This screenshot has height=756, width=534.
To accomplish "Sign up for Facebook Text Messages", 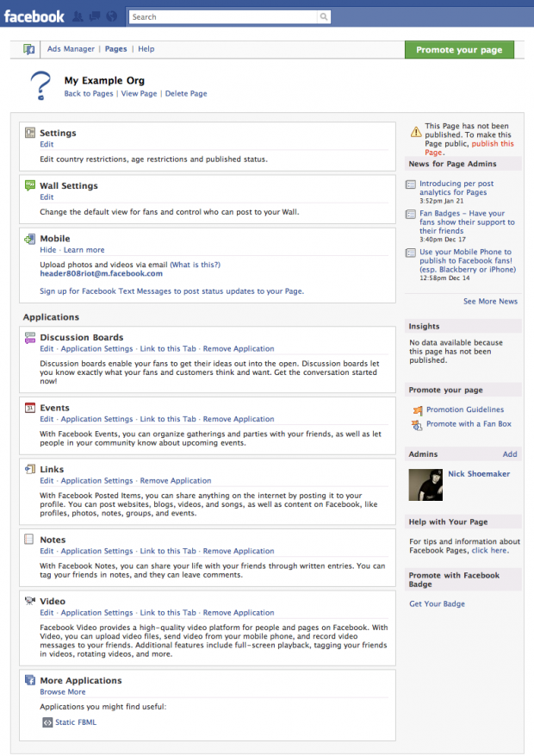I will [172, 291].
